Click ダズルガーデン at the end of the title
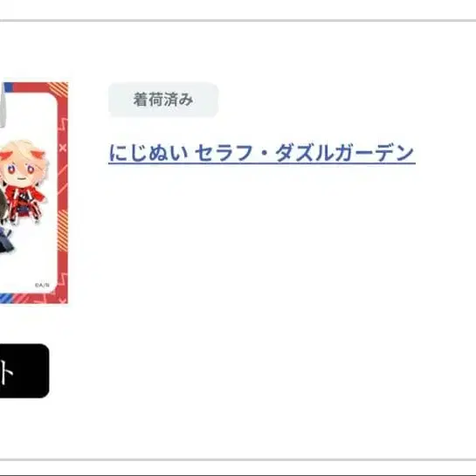This screenshot has width=476, height=476. 344,153
